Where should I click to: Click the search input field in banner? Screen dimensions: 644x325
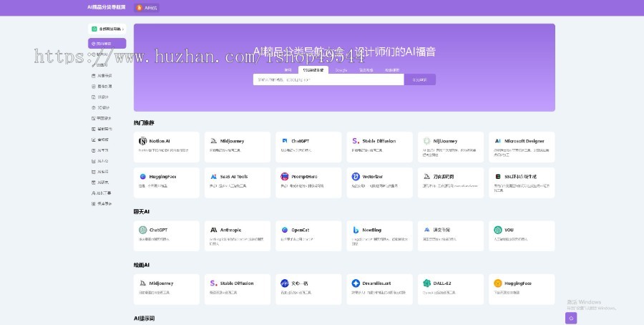coord(328,79)
